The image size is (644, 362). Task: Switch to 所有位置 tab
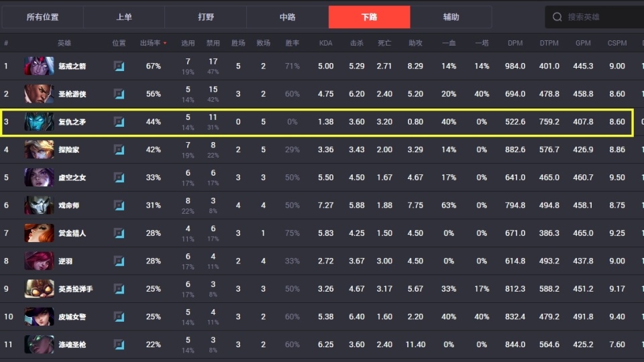(43, 17)
